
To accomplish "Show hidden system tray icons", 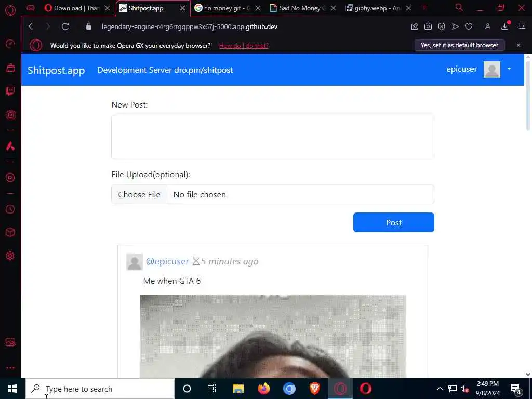I will (x=440, y=389).
